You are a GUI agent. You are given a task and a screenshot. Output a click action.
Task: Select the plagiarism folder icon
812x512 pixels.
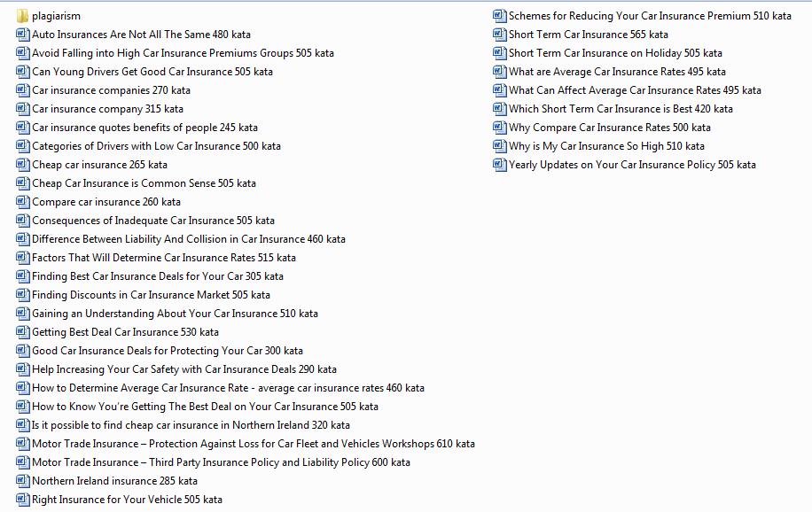click(22, 16)
